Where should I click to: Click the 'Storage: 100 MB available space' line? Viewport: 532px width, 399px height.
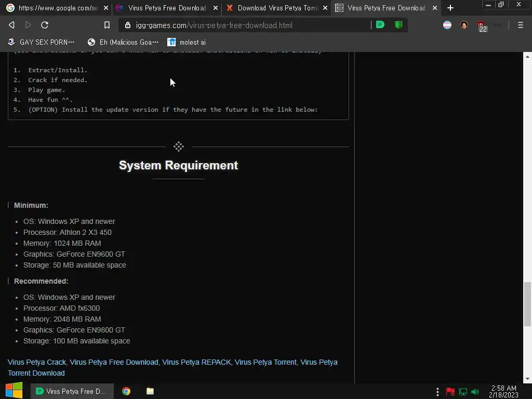point(77,341)
